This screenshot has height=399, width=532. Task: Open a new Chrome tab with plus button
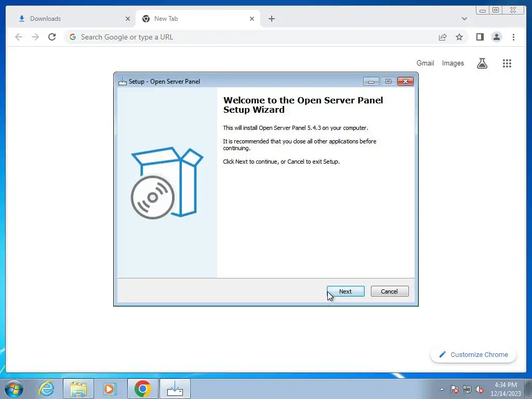click(x=271, y=19)
